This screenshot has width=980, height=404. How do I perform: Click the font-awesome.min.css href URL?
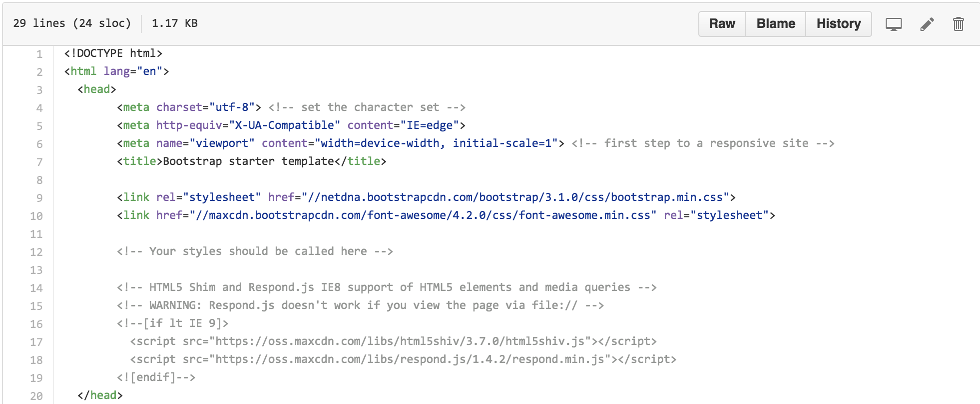click(x=423, y=215)
